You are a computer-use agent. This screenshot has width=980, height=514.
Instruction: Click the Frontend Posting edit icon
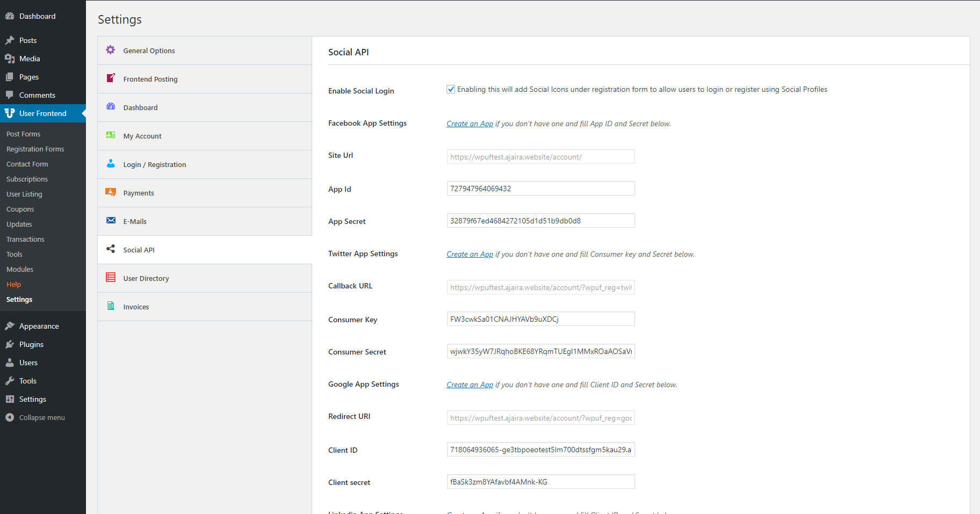(x=111, y=78)
